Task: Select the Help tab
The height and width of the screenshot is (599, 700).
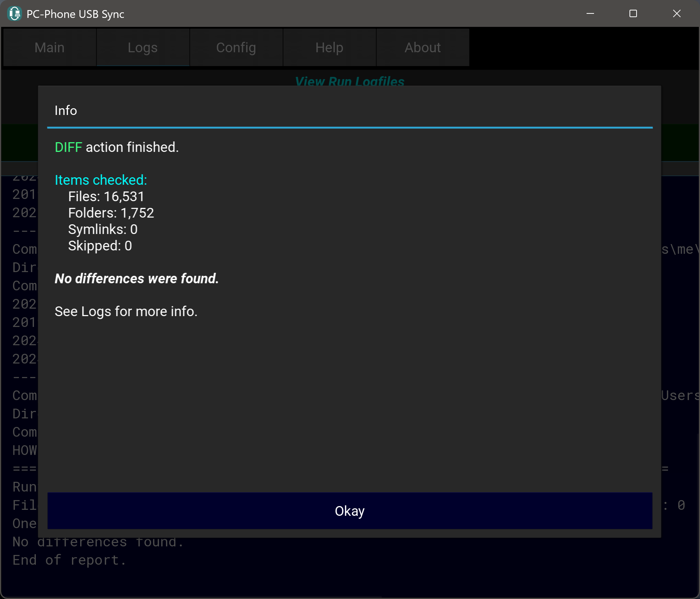Action: (x=329, y=47)
